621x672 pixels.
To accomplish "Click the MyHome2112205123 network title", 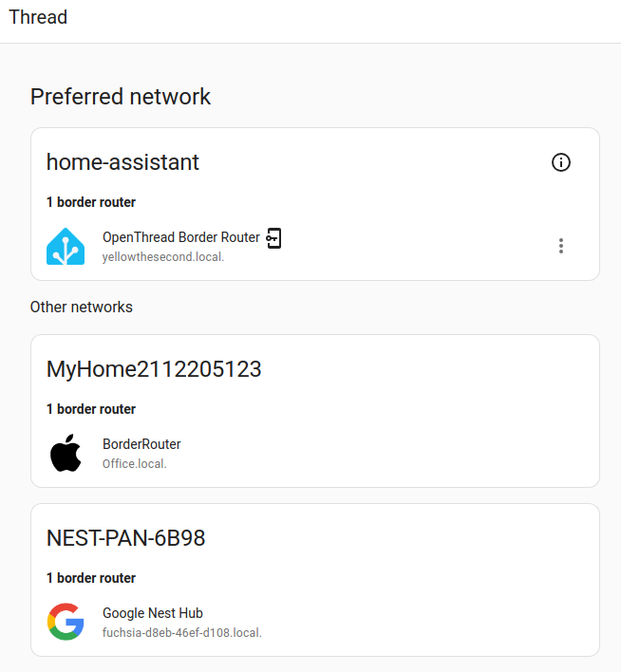I will point(154,369).
